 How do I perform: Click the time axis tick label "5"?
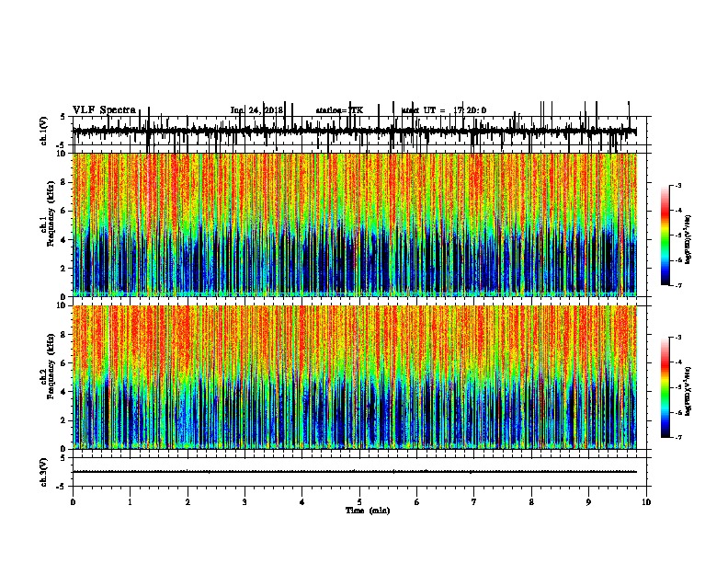pos(359,502)
